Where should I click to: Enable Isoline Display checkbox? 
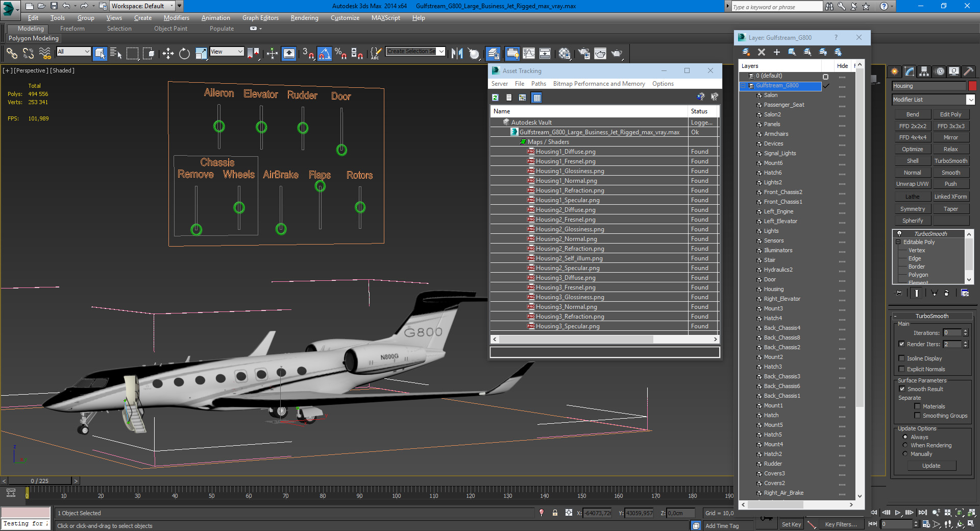(x=902, y=358)
